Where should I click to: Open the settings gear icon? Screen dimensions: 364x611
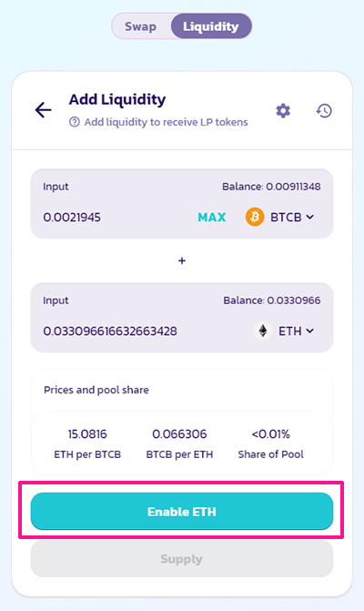click(283, 111)
